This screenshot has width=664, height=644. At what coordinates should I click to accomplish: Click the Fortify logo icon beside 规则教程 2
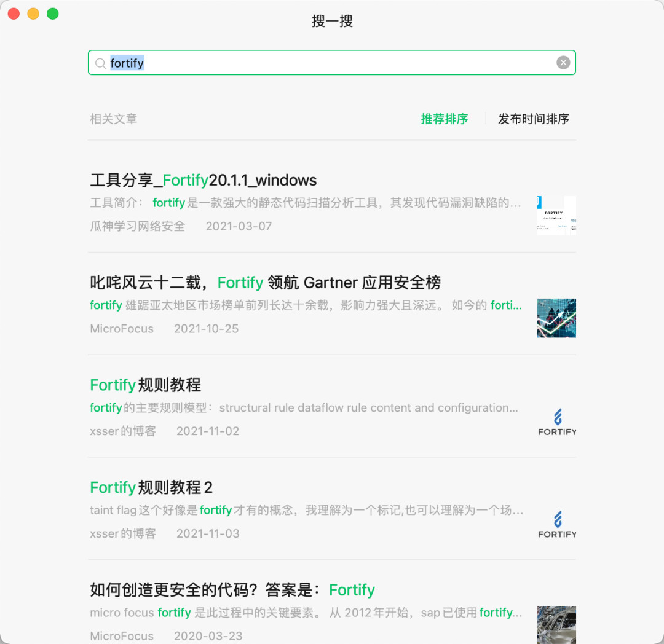(x=556, y=524)
